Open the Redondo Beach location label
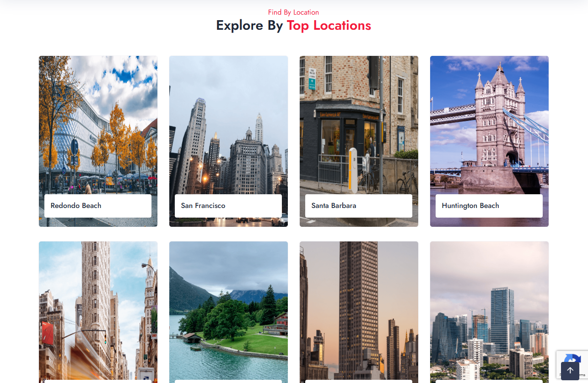 click(x=76, y=206)
